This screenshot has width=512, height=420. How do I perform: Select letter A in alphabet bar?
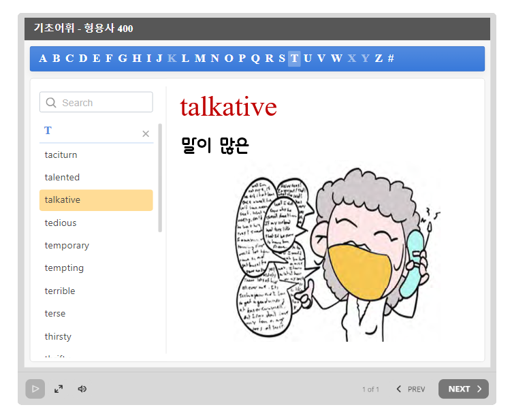coord(43,59)
